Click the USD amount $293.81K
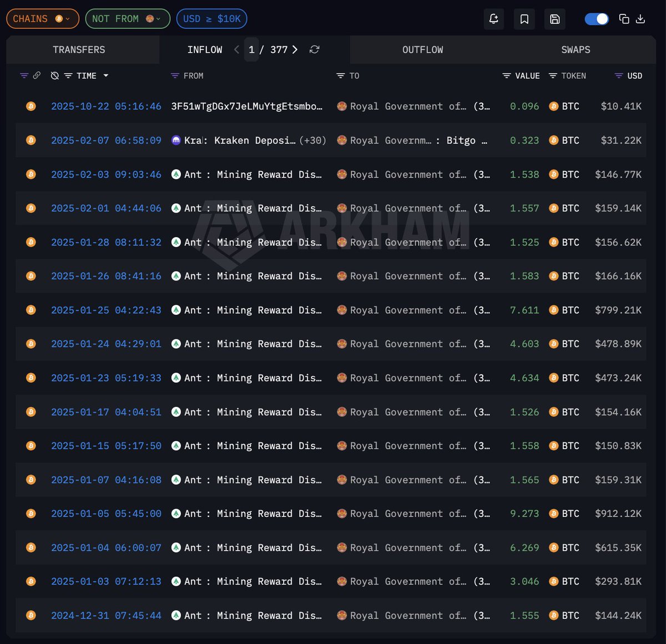Screen dimensions: 666x644 pos(618,581)
